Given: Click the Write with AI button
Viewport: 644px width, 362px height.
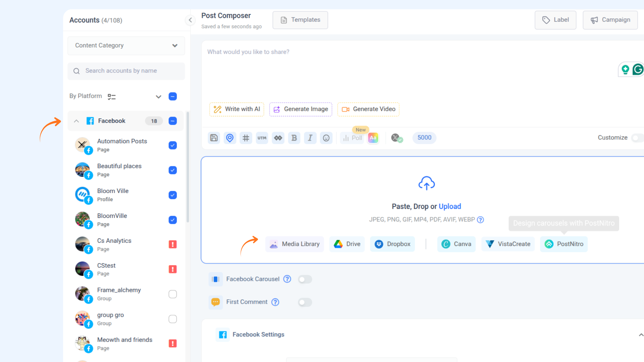Looking at the screenshot, I should click(237, 109).
